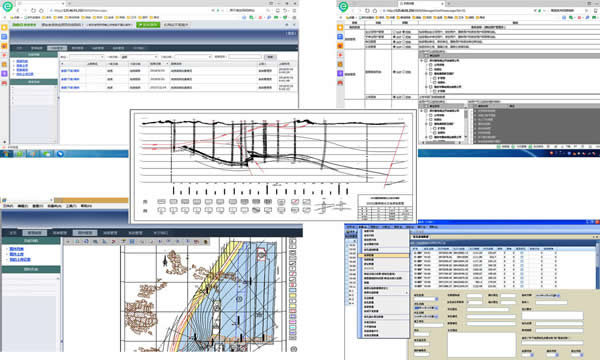Select the red arrow tool in the map toolbar
This screenshot has height=360, width=600.
pos(114,242)
